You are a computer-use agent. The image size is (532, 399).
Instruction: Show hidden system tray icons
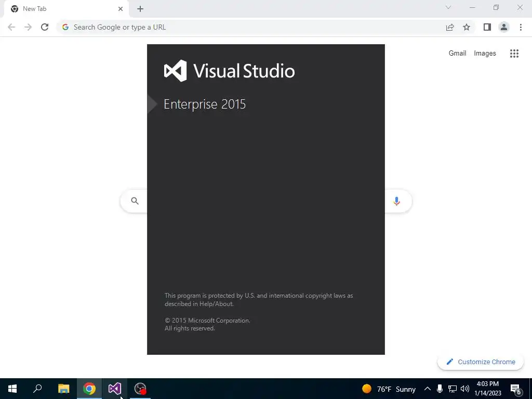[428, 389]
